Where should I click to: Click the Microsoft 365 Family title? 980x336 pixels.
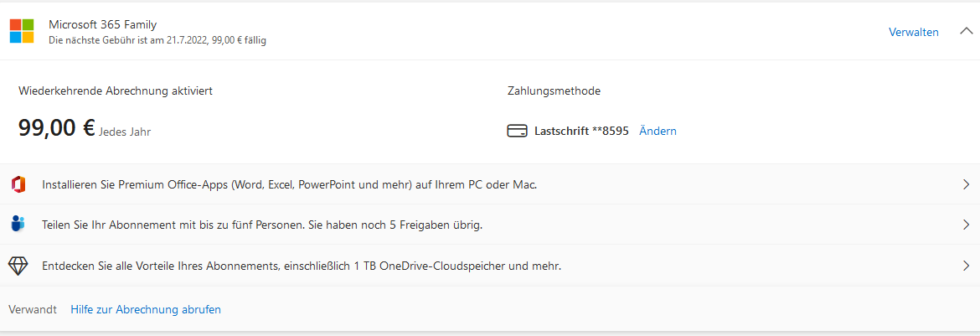(x=102, y=25)
